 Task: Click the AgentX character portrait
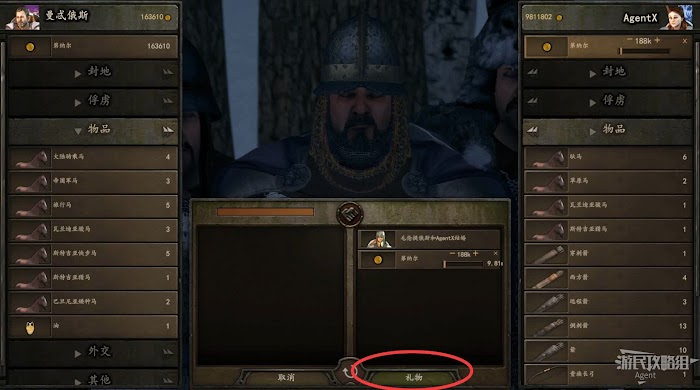tap(679, 17)
